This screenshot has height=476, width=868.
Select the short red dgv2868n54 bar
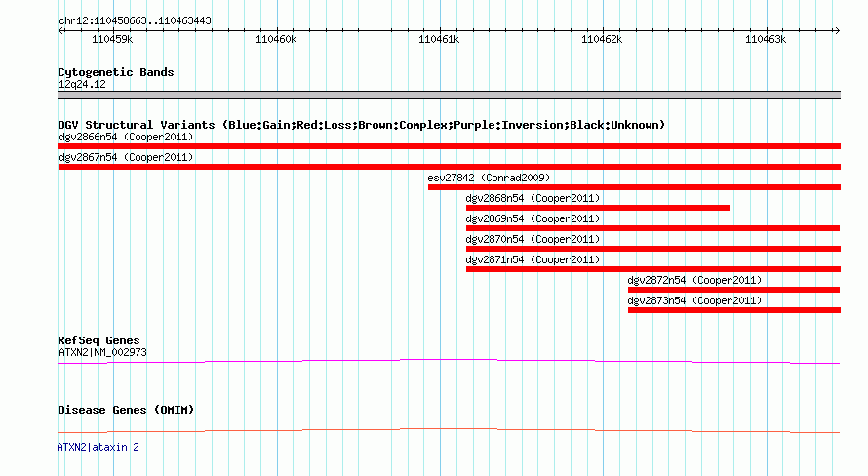598,208
